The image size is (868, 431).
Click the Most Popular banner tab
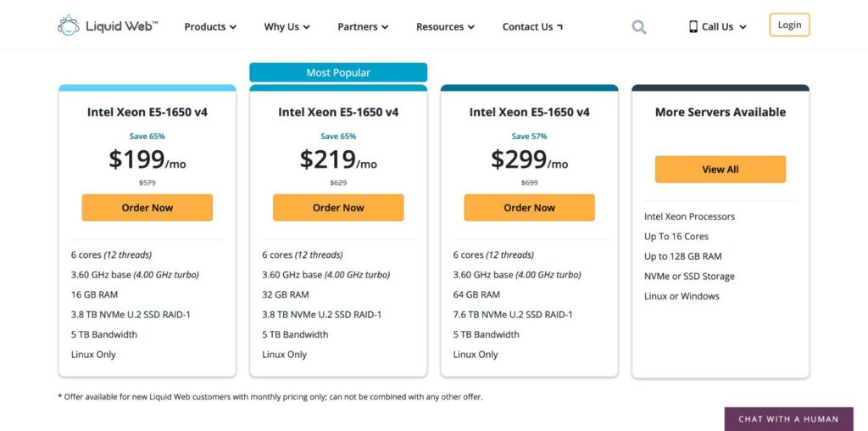(x=338, y=73)
